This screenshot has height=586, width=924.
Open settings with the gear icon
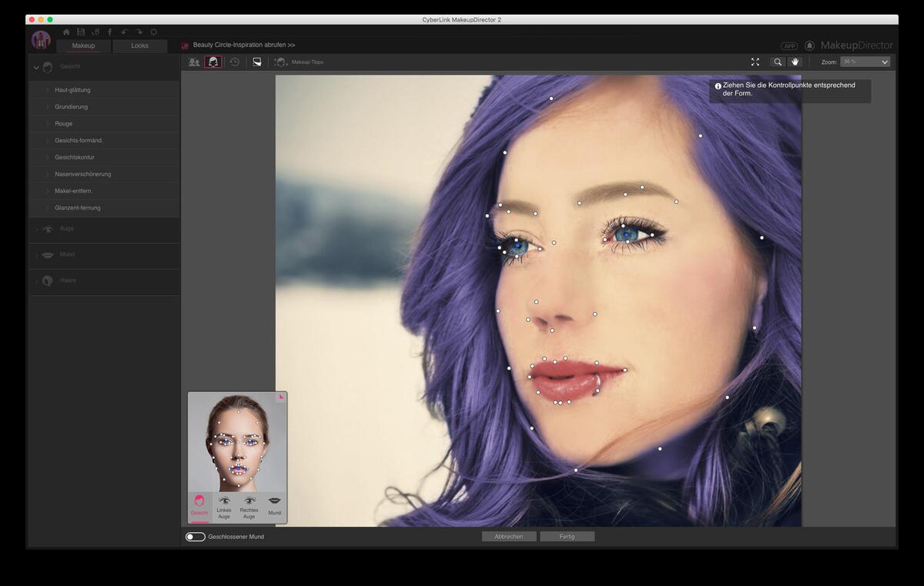153,32
